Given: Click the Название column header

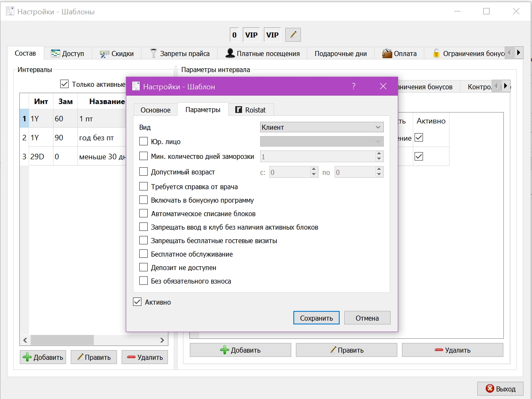Looking at the screenshot, I should click(x=107, y=102).
